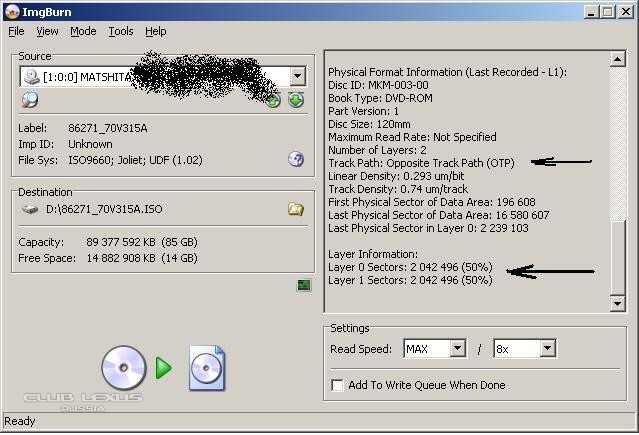Enable Add To Write Queue When Done
639x435 pixels.
(337, 385)
